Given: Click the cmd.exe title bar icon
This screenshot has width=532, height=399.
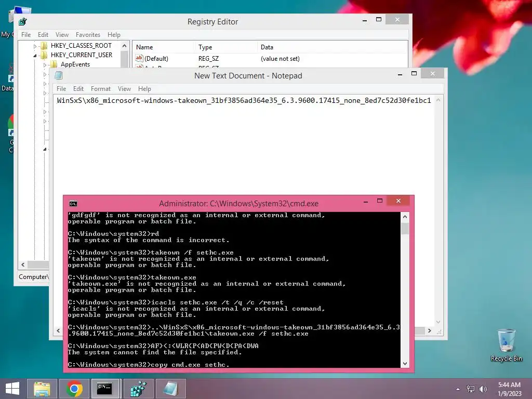Looking at the screenshot, I should coord(73,204).
